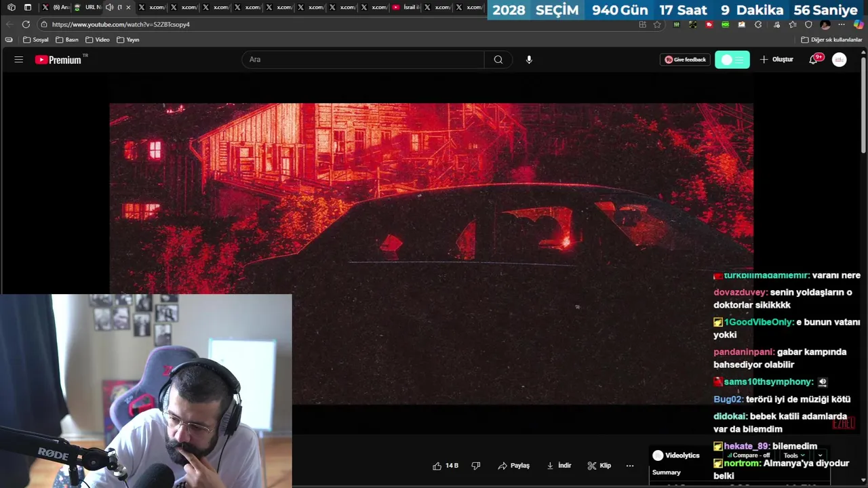The height and width of the screenshot is (488, 868).
Task: Click the didokai chat username
Action: pyautogui.click(x=730, y=416)
